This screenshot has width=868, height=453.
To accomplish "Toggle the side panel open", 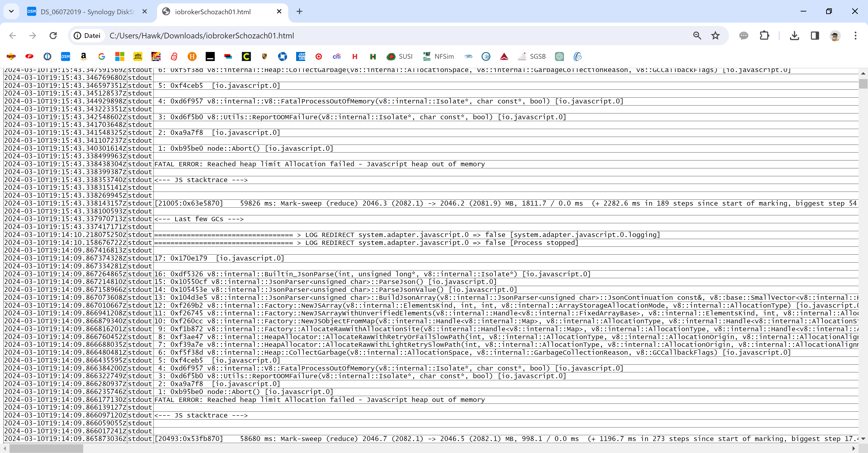I will pyautogui.click(x=815, y=36).
